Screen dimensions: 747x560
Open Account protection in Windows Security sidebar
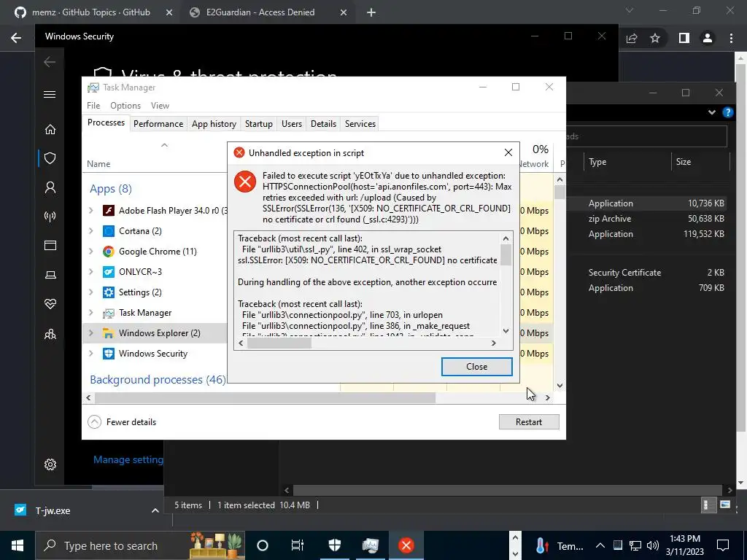(x=50, y=187)
